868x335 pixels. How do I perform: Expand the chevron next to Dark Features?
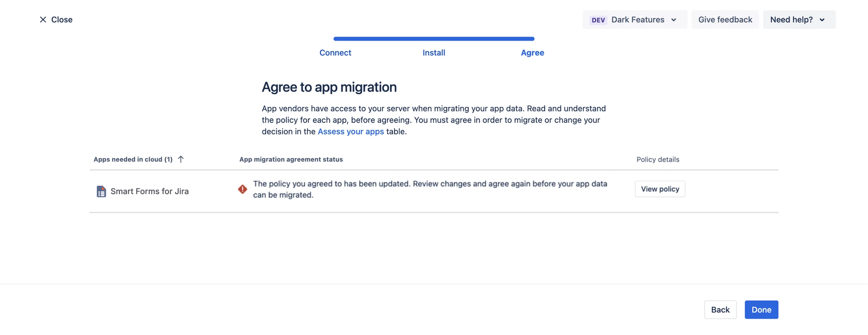coord(674,20)
